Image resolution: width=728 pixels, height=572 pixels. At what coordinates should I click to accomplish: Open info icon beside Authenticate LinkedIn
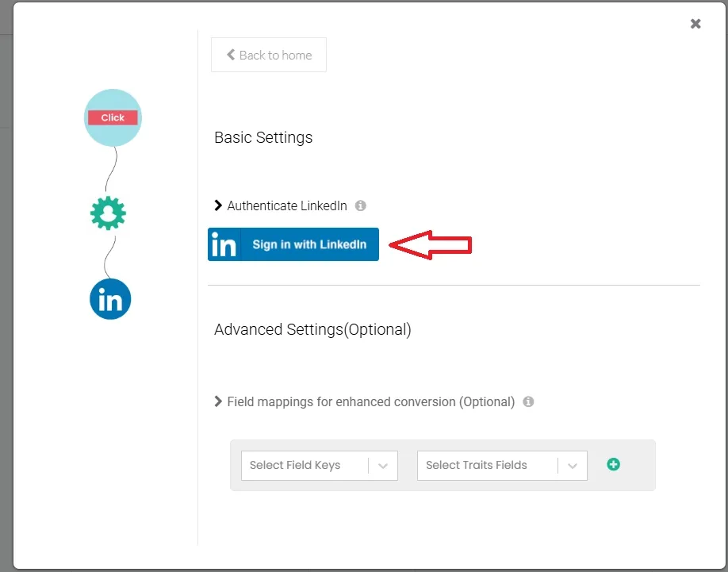[x=360, y=205]
